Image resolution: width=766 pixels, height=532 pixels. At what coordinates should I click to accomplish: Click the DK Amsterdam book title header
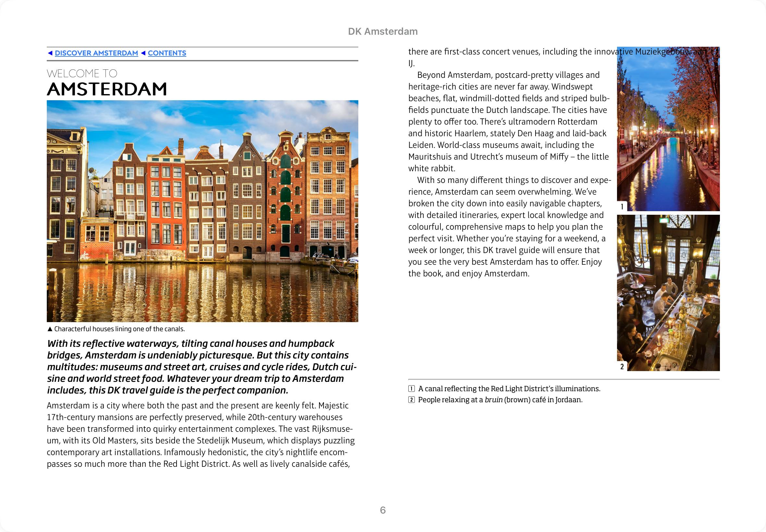382,31
